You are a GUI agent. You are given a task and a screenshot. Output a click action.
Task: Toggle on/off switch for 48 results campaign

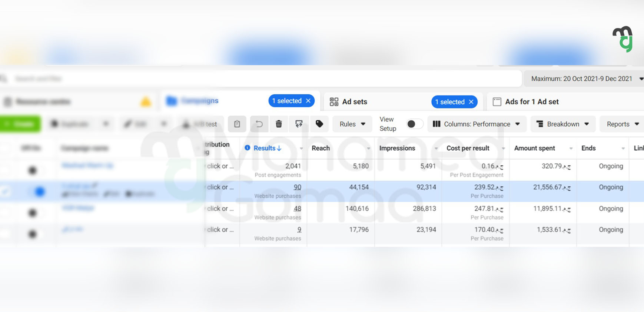tap(36, 212)
